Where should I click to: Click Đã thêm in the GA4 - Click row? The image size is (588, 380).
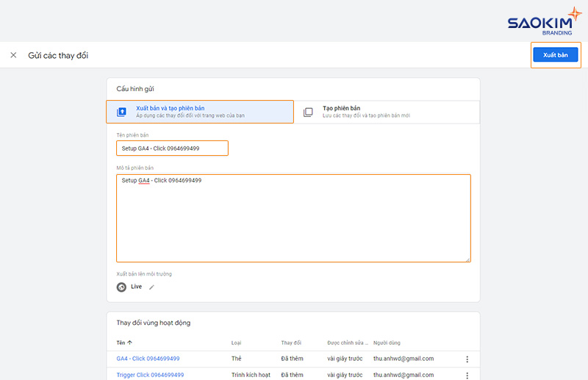(292, 359)
